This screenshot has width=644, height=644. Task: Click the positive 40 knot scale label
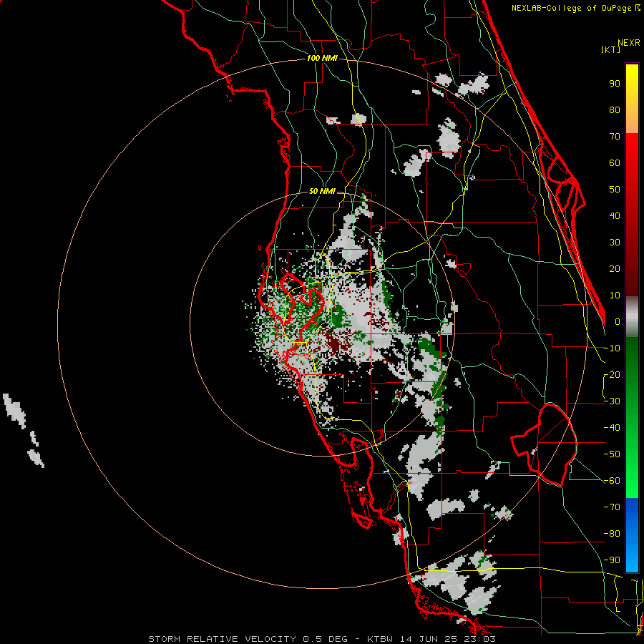click(615, 216)
